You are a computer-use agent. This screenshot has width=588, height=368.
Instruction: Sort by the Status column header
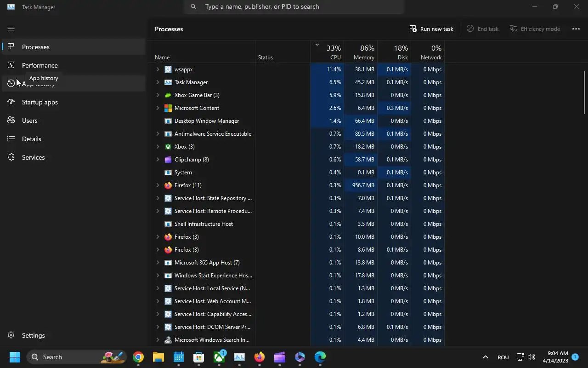283,52
